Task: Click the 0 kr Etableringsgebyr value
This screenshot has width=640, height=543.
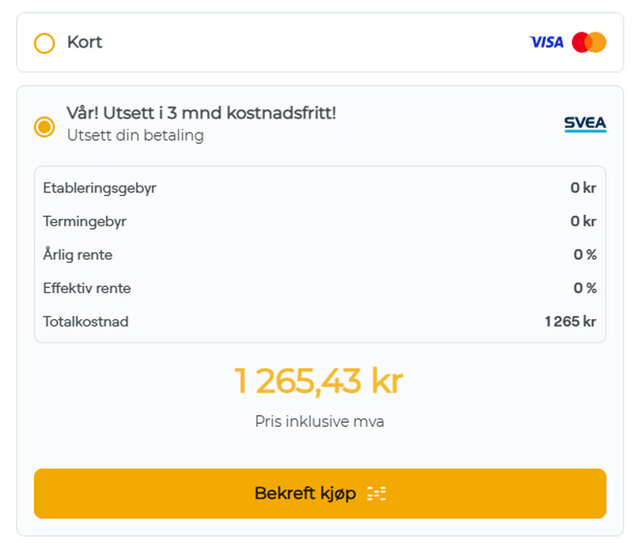Action: pos(583,188)
